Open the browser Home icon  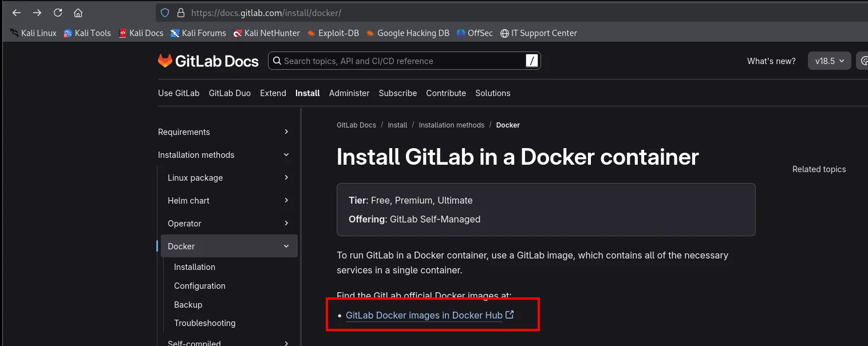pos(78,13)
